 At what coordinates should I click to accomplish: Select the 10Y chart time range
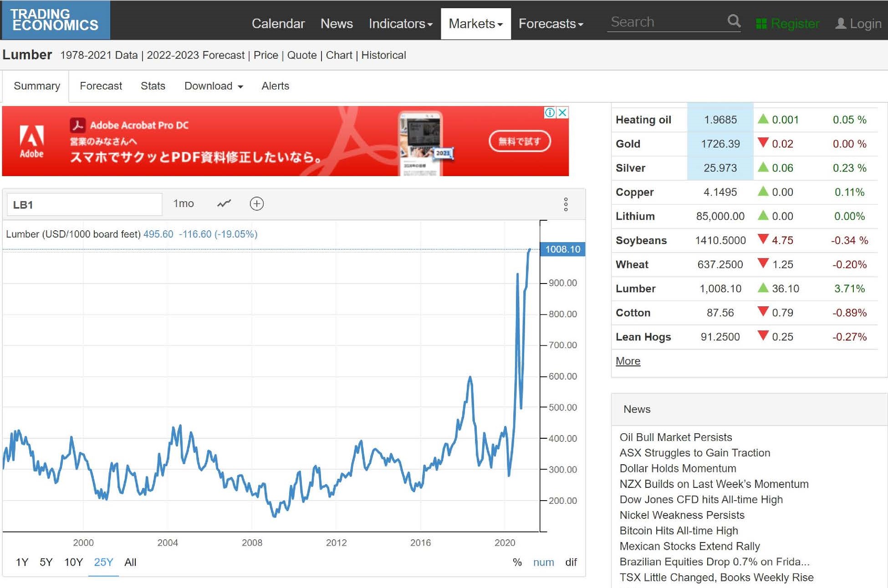[73, 562]
